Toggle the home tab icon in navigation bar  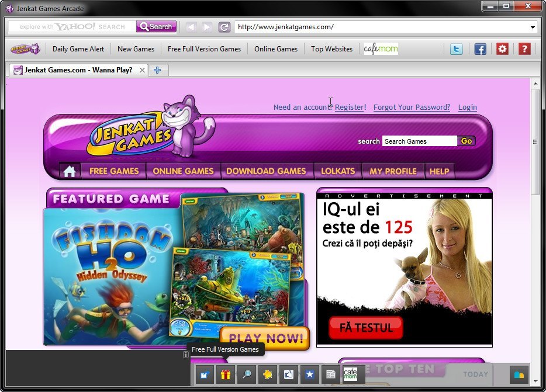(x=70, y=171)
